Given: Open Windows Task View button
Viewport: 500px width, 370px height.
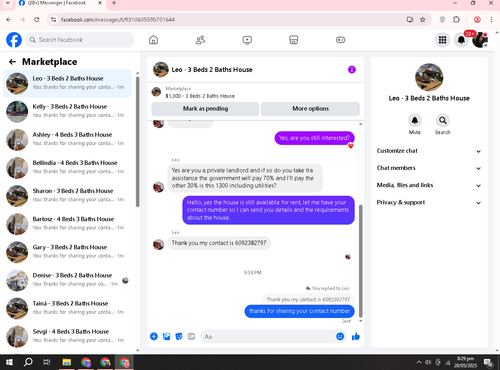Looking at the screenshot, I should 47,362.
